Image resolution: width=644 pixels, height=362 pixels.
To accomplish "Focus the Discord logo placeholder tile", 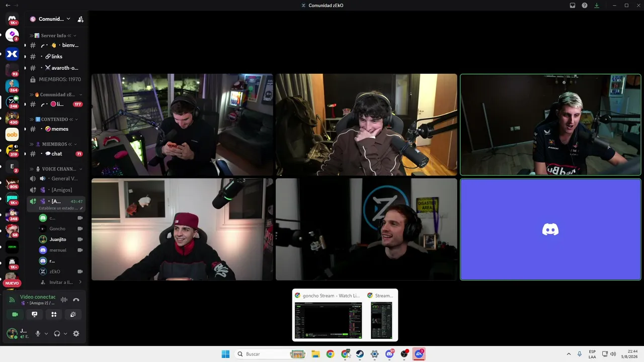I will (550, 229).
